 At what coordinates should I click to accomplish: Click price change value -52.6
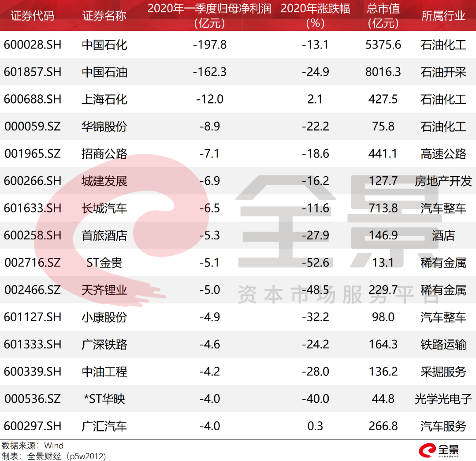coord(315,263)
